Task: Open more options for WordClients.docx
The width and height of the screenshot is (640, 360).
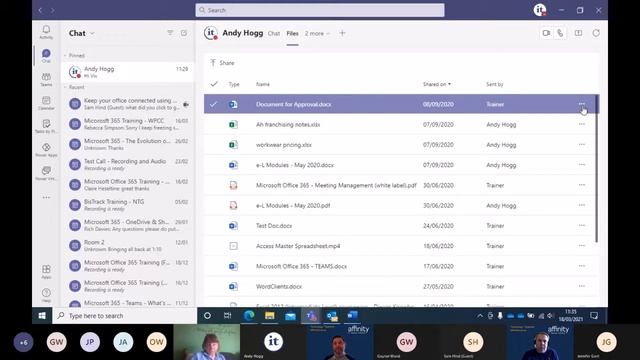Action: coord(582,286)
